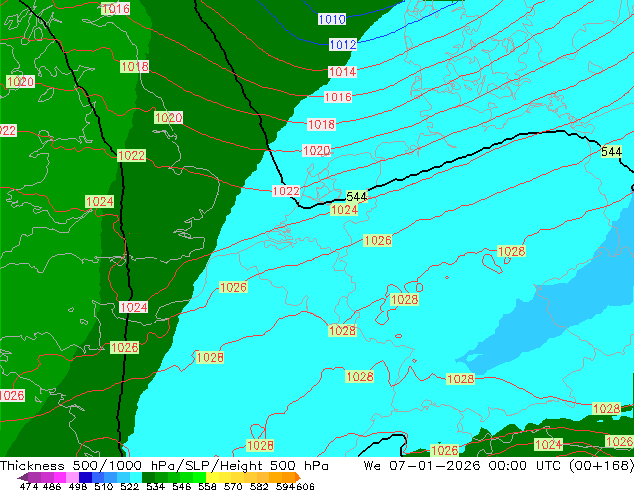Select the 522 legend value
This screenshot has height=490, width=634.
coord(129,486)
